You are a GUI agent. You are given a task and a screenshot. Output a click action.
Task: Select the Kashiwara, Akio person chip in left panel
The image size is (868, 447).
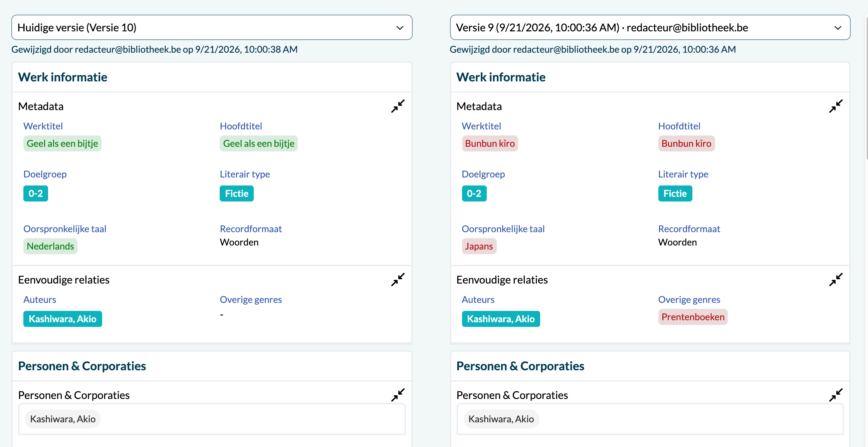click(x=63, y=419)
